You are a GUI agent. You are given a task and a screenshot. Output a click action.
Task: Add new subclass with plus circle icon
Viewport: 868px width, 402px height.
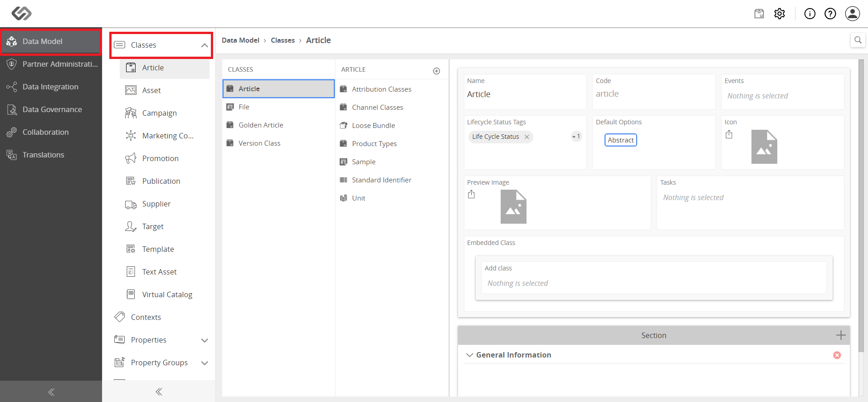tap(436, 71)
